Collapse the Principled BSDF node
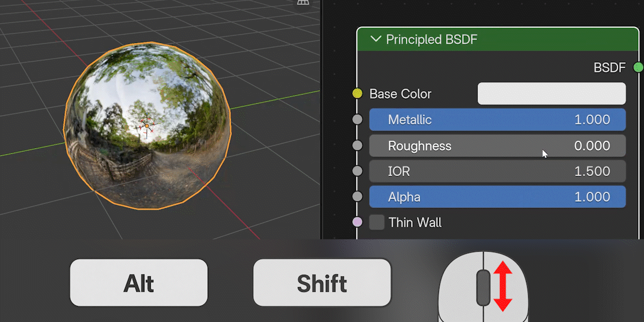The image size is (644, 322). [376, 39]
